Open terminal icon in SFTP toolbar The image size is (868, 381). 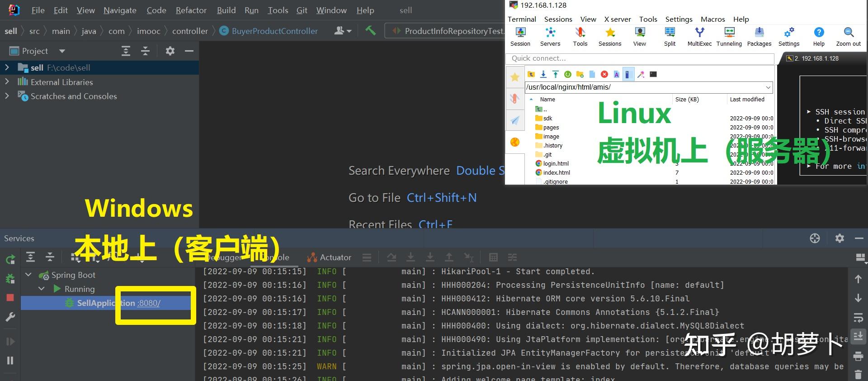[x=653, y=74]
